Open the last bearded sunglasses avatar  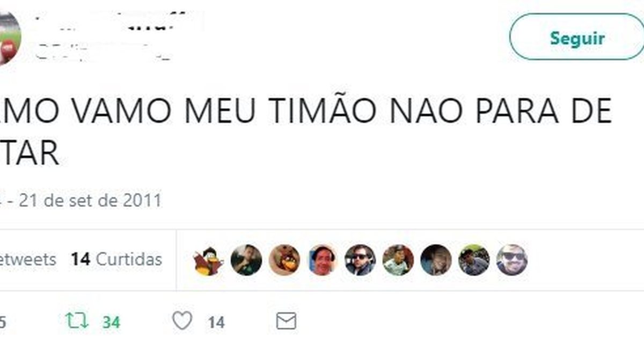click(512, 260)
